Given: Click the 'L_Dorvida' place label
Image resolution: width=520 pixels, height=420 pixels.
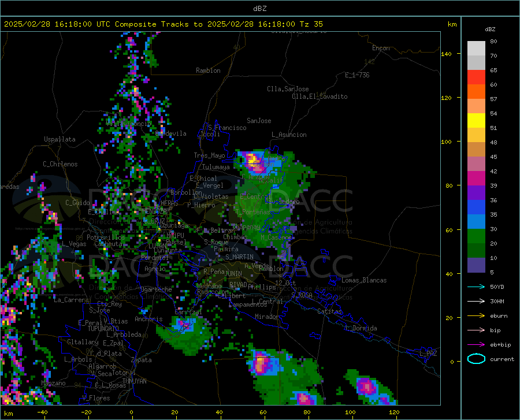Looking at the screenshot, I should pyautogui.click(x=361, y=328).
